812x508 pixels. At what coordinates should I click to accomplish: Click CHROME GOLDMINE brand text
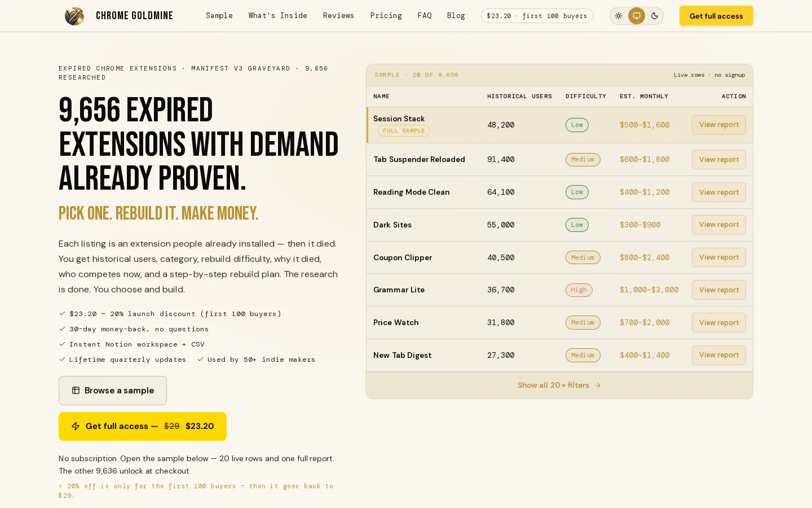point(134,16)
